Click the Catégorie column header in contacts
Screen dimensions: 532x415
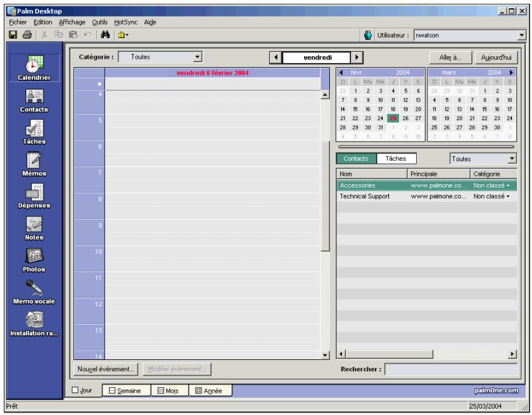click(x=493, y=174)
